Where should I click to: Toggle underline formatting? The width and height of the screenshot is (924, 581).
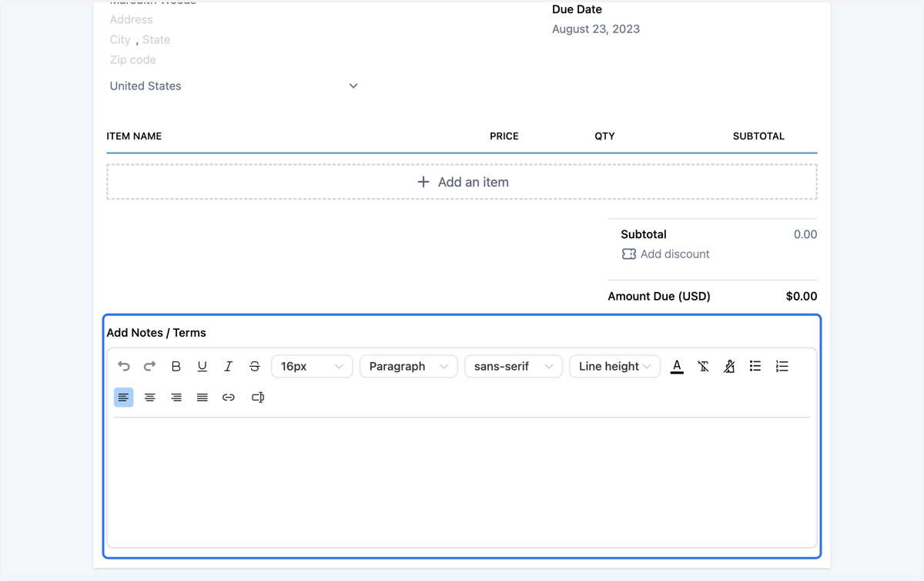click(x=203, y=366)
